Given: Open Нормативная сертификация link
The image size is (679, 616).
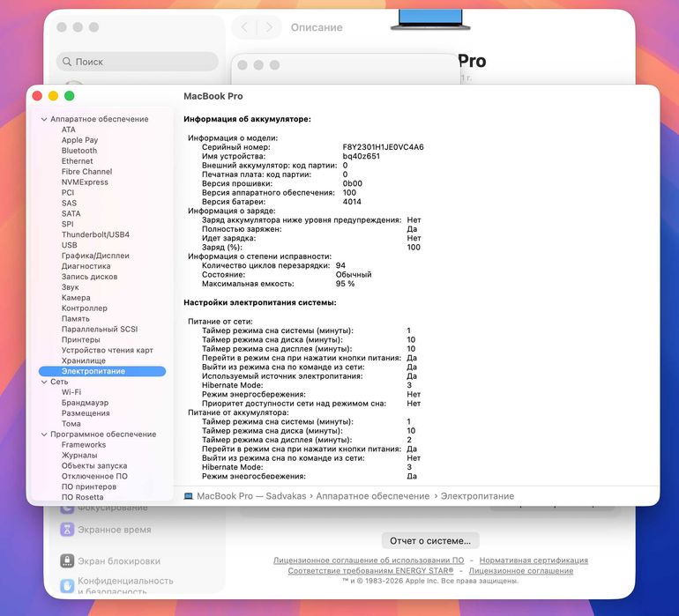Looking at the screenshot, I should coord(533,560).
